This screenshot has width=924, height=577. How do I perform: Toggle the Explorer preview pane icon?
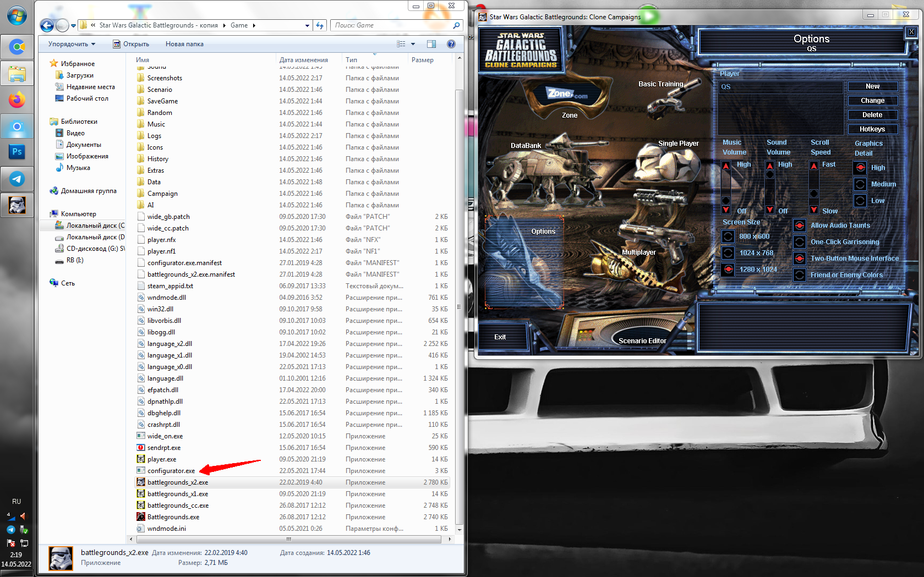click(x=431, y=44)
